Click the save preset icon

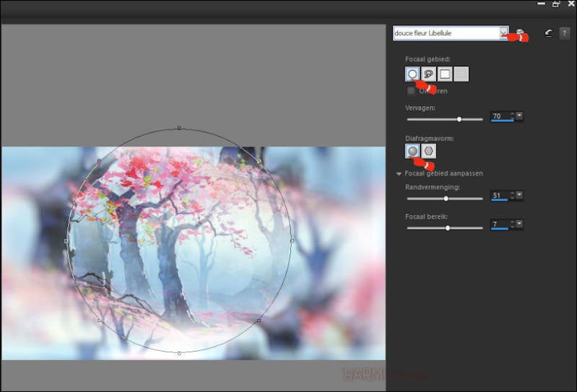(520, 33)
